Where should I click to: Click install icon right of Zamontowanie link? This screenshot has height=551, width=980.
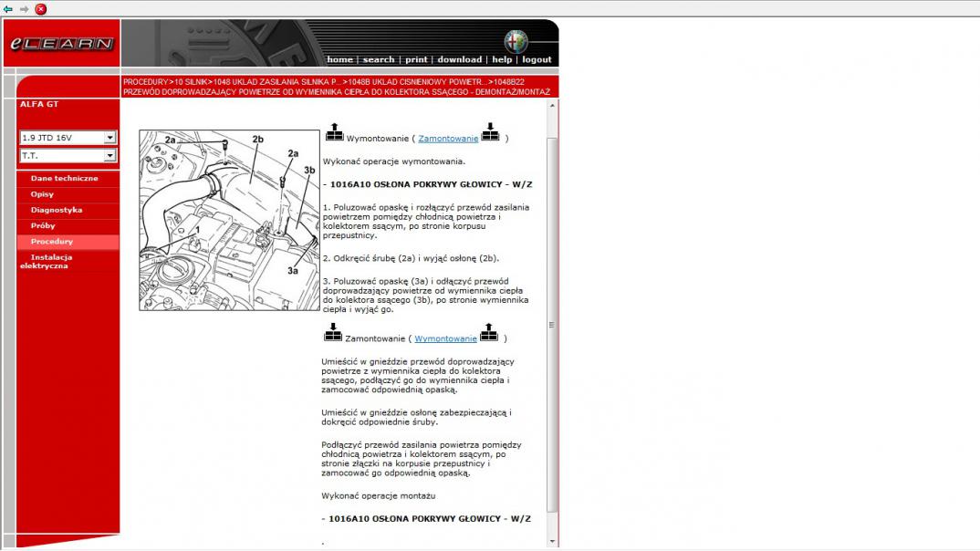[x=490, y=132]
